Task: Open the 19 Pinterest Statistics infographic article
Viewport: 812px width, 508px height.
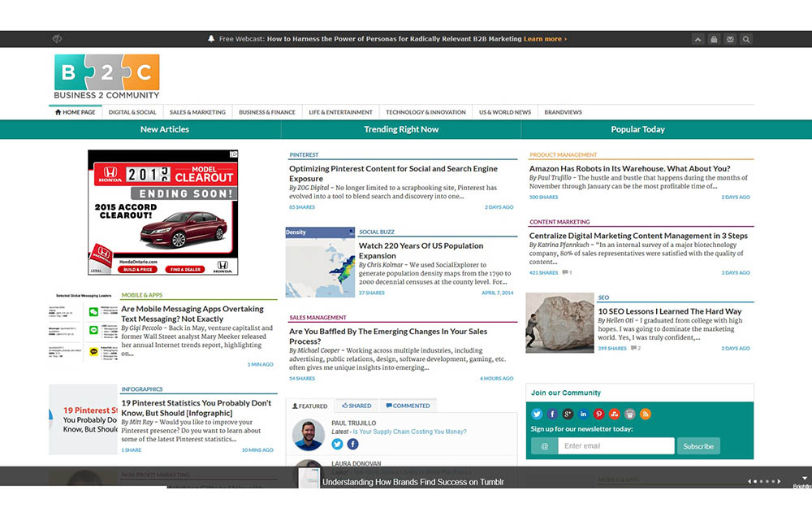Action: (197, 408)
